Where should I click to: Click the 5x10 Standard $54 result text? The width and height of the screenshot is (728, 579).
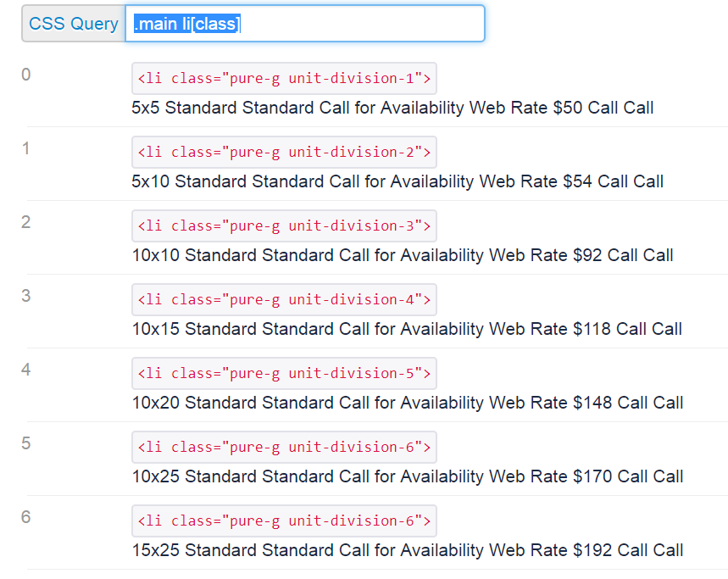click(397, 181)
